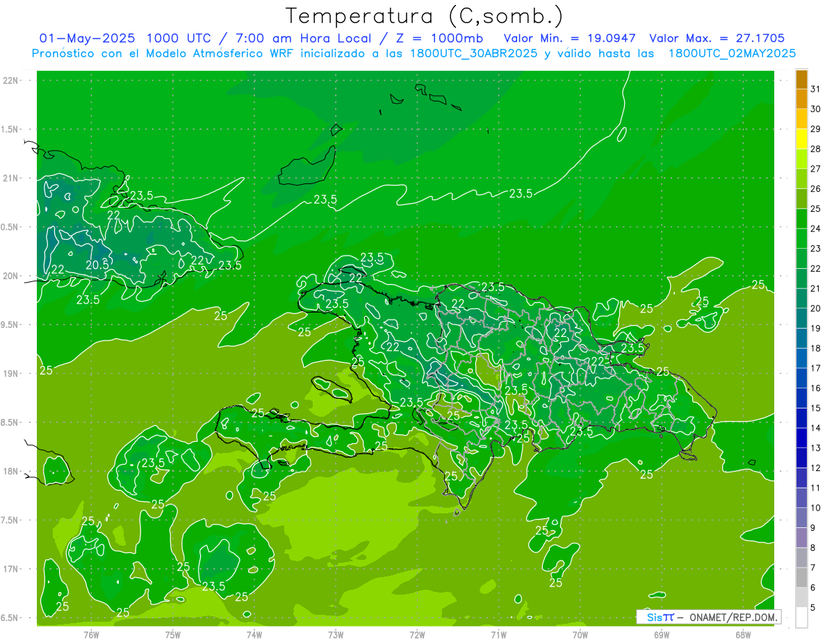Pick the orange swatch between 30 and 31
The image size is (834, 644).
(x=801, y=99)
